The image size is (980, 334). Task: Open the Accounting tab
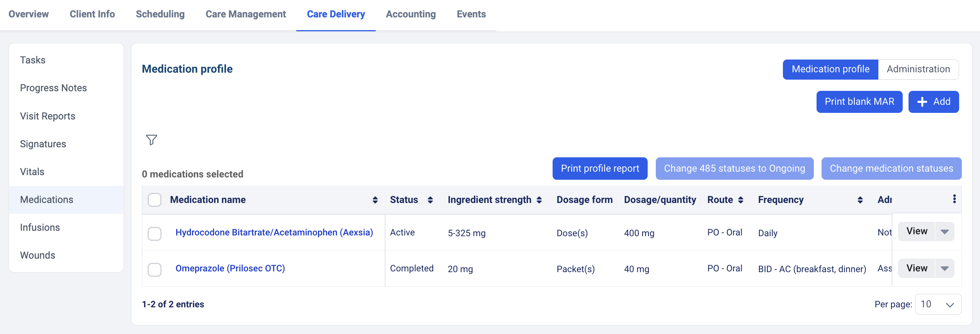point(411,14)
